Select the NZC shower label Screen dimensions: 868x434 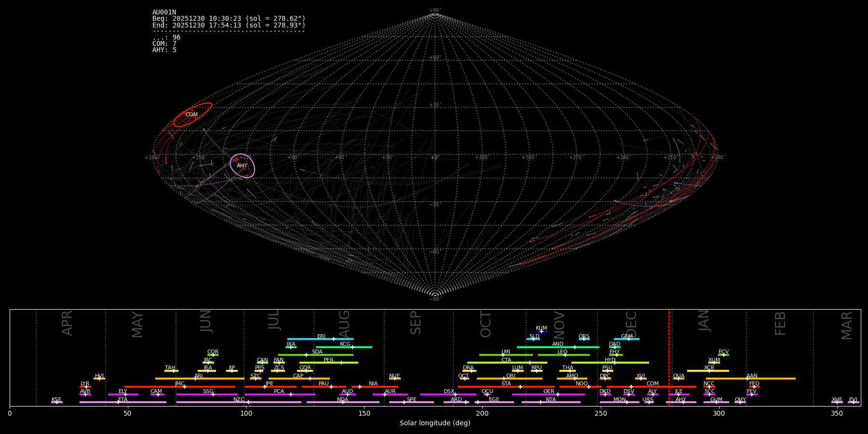click(x=239, y=400)
